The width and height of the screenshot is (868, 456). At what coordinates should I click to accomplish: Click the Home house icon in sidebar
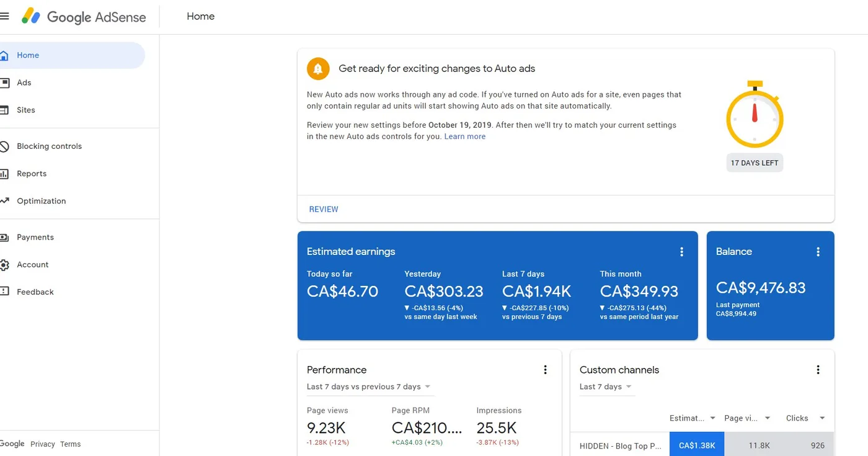(4, 55)
